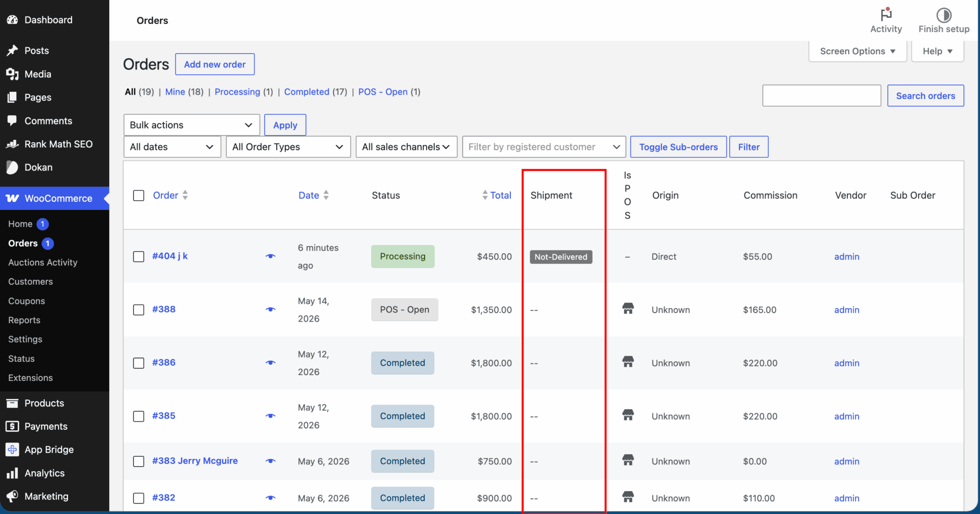Click the Comments bubble icon
The image size is (980, 514).
tap(12, 120)
